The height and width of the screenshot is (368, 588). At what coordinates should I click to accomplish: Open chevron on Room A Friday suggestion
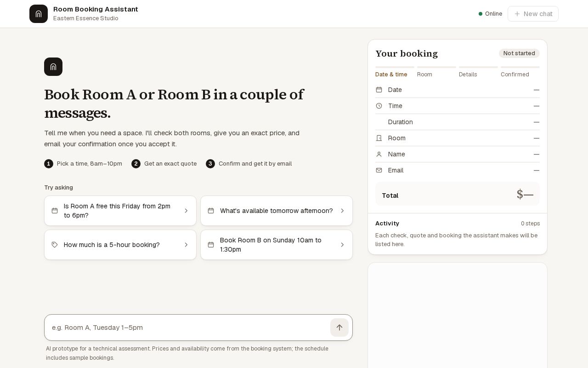coord(186,211)
